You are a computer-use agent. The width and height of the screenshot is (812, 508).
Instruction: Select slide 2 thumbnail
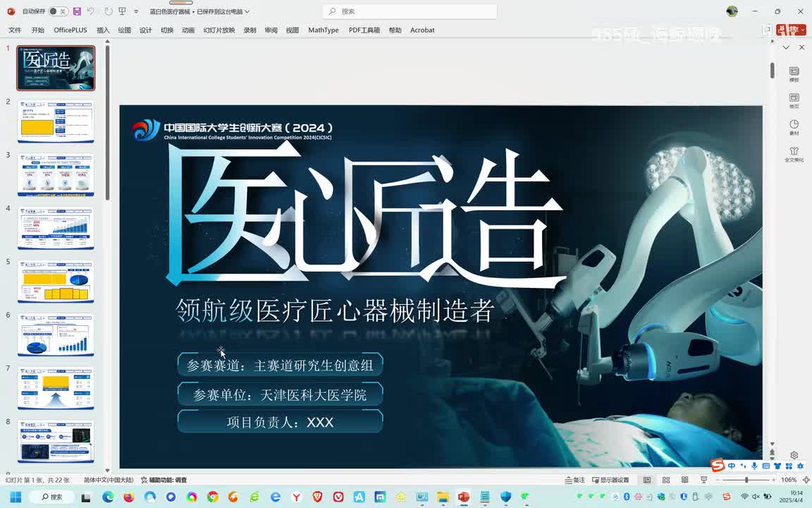[x=56, y=122]
